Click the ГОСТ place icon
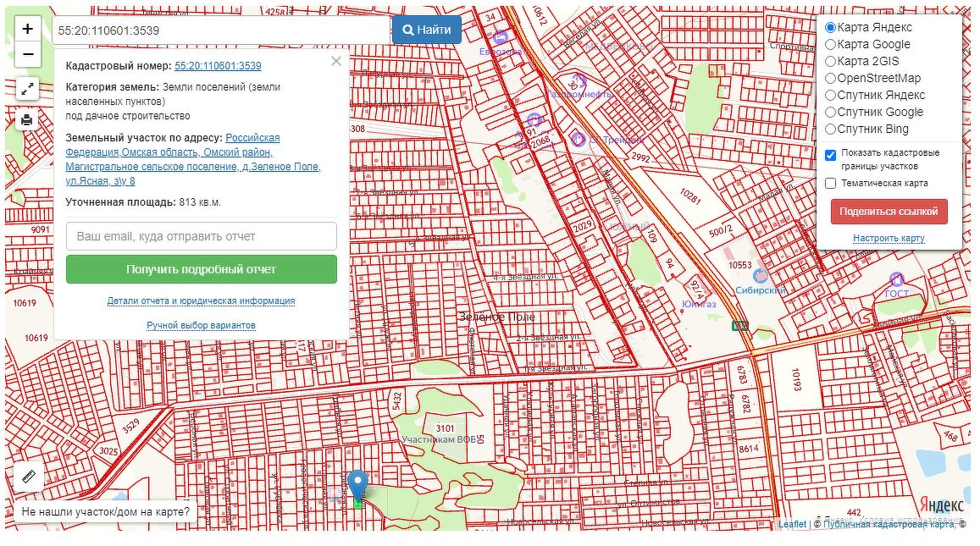Image resolution: width=980 pixels, height=546 pixels. (x=897, y=279)
